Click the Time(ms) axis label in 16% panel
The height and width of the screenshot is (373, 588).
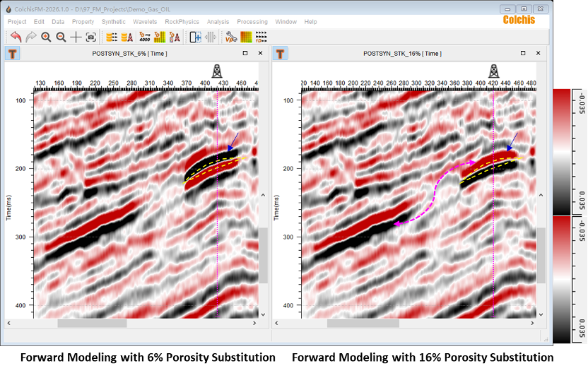tap(276, 207)
